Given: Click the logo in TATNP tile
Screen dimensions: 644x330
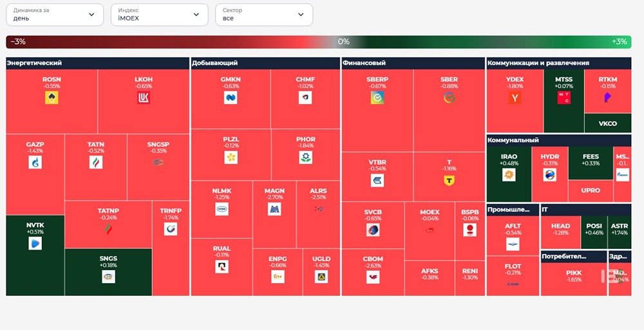Looking at the screenshot, I should tap(108, 228).
